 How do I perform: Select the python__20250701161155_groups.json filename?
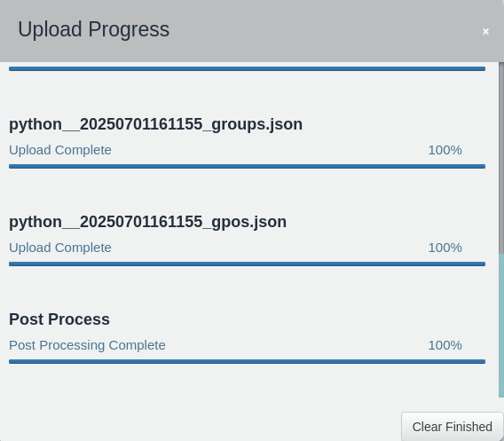[155, 124]
